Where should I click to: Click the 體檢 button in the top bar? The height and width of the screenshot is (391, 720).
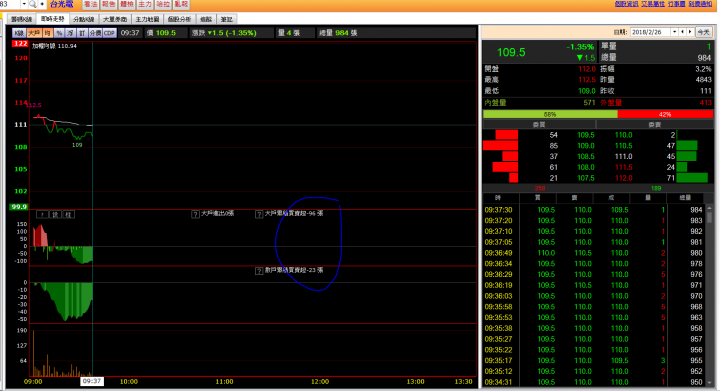[x=126, y=4]
